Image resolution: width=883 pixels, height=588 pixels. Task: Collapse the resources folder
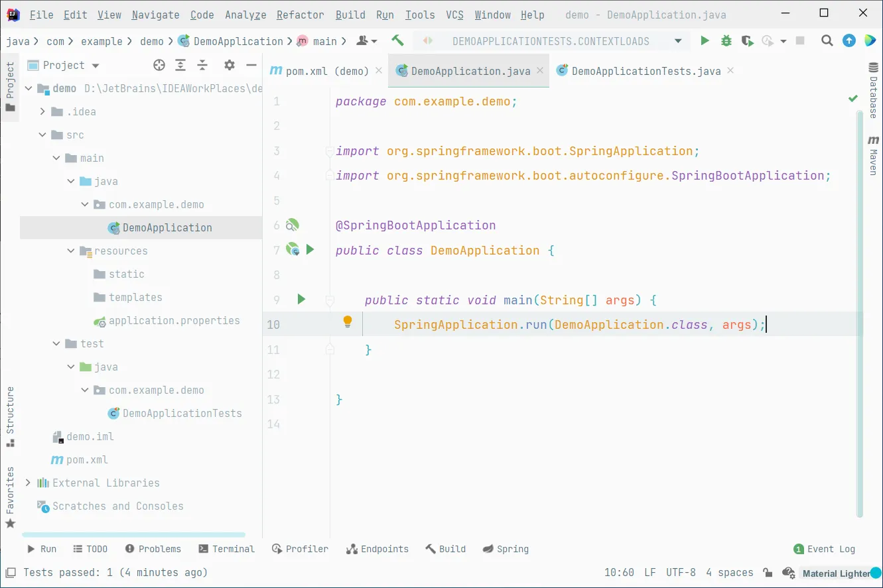tap(71, 251)
